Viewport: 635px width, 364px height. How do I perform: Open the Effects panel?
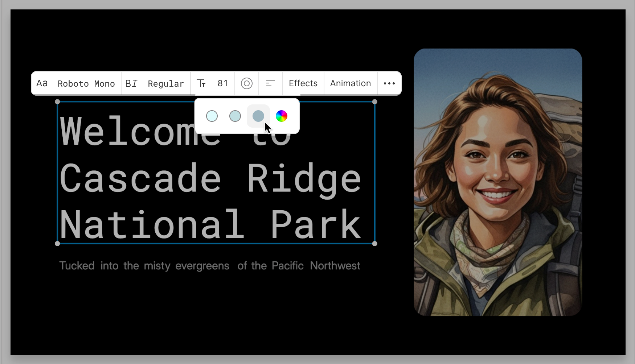pos(303,83)
